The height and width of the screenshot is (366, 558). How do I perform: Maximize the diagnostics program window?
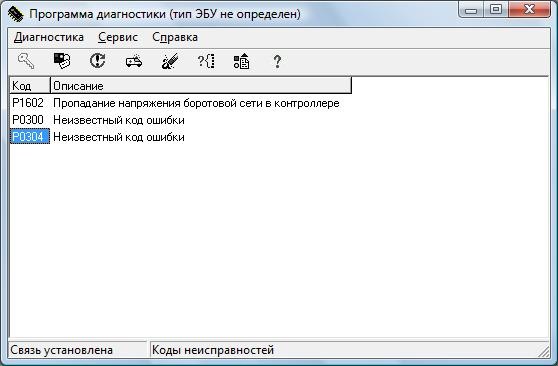pos(496,10)
